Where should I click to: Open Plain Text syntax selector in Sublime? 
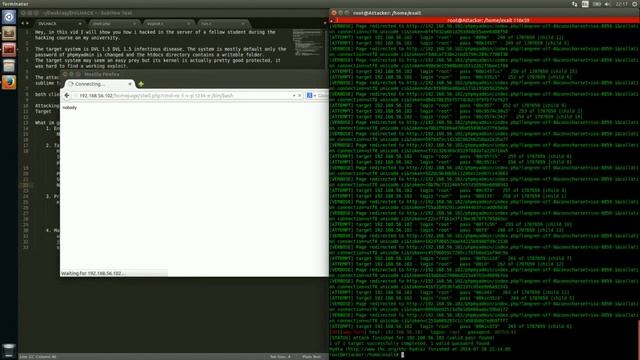click(x=311, y=357)
